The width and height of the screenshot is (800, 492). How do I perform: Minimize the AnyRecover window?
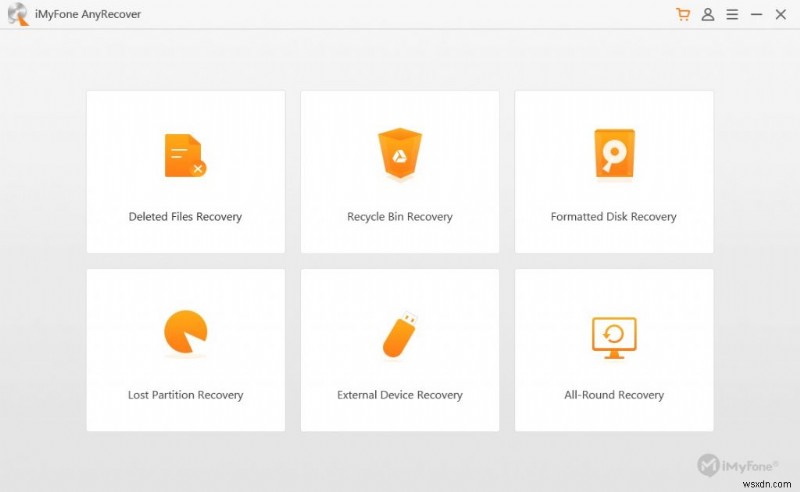coord(757,14)
